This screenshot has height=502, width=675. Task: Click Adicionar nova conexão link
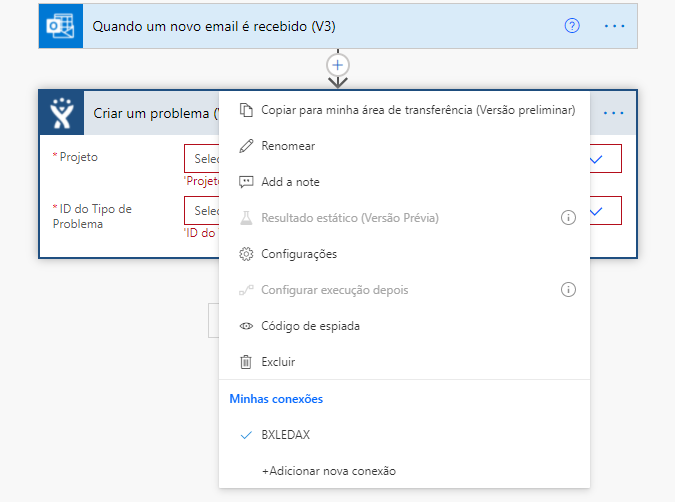pyautogui.click(x=329, y=471)
